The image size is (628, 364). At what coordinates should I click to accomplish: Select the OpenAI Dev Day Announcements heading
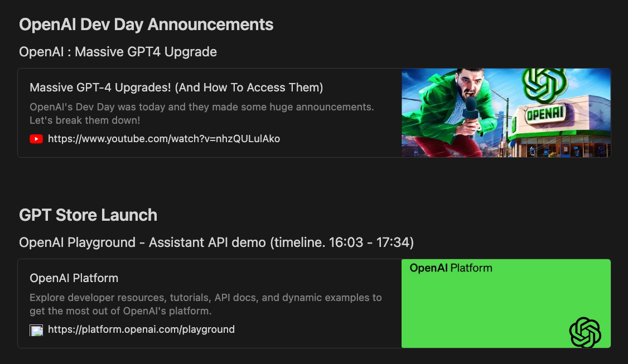(146, 25)
